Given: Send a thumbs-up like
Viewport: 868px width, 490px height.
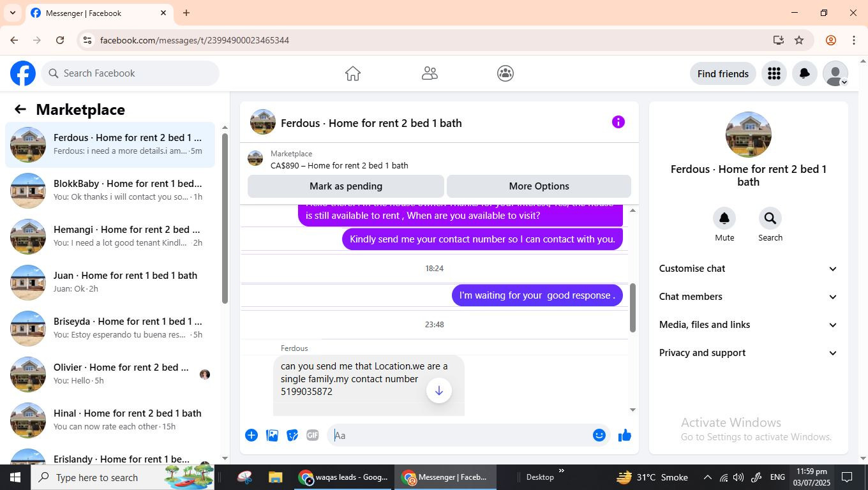Looking at the screenshot, I should pos(625,435).
